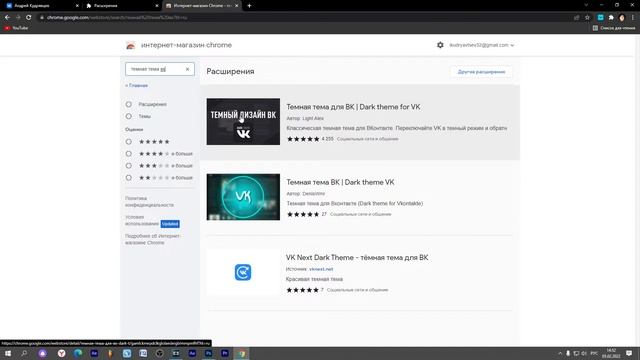The image size is (640, 360).
Task: Open the microphone tray icon
Action: click(568, 353)
